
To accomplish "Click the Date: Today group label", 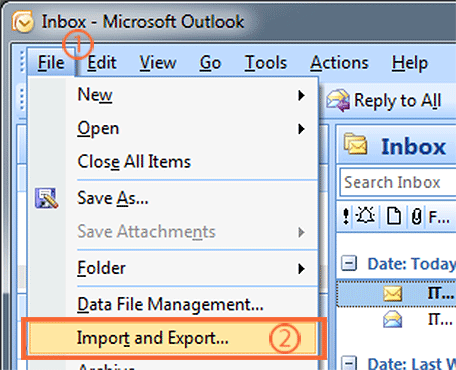I will click(x=411, y=264).
